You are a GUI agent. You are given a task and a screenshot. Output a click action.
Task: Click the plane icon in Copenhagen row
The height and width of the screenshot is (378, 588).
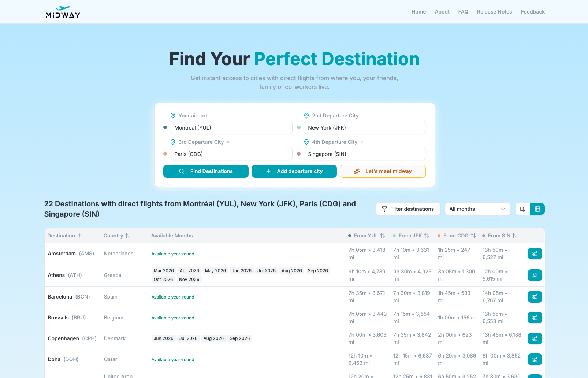point(535,338)
